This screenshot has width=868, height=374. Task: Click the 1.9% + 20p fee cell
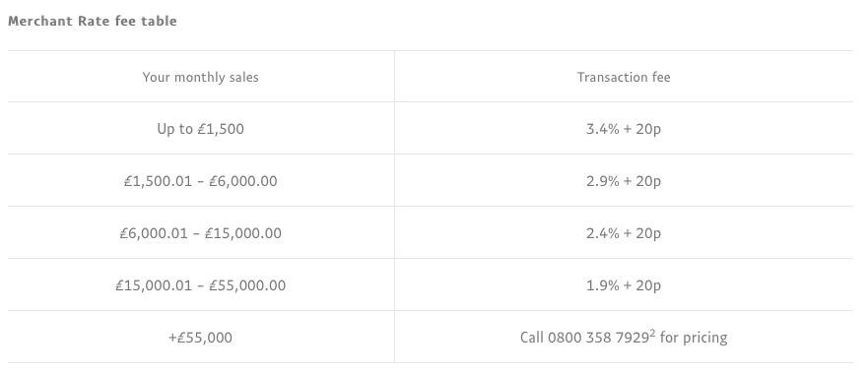point(624,284)
